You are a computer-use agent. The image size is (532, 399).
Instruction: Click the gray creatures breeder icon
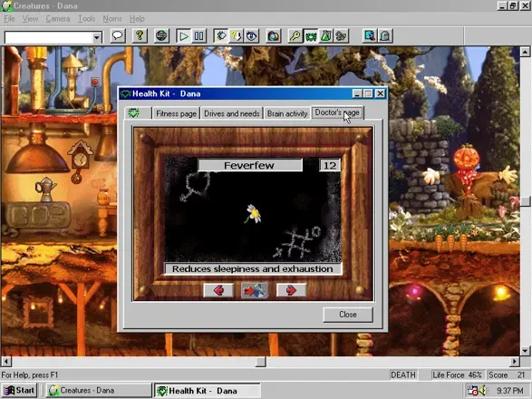coord(341,35)
